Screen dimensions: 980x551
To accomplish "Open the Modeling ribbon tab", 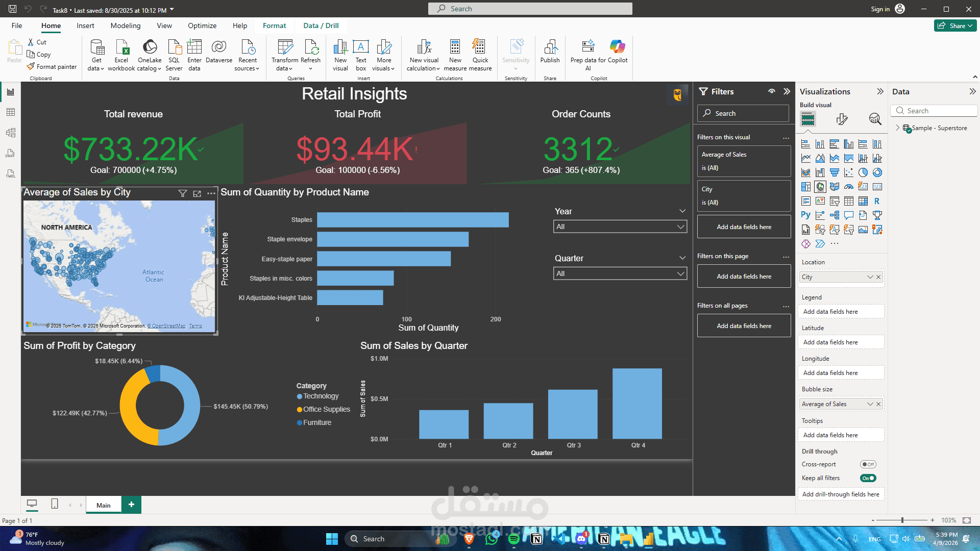I will pyautogui.click(x=125, y=26).
